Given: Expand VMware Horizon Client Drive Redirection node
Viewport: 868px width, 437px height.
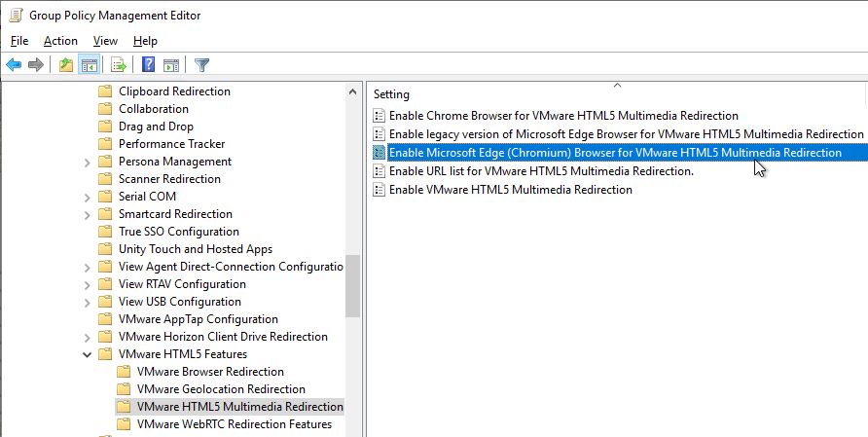Looking at the screenshot, I should pyautogui.click(x=87, y=338).
